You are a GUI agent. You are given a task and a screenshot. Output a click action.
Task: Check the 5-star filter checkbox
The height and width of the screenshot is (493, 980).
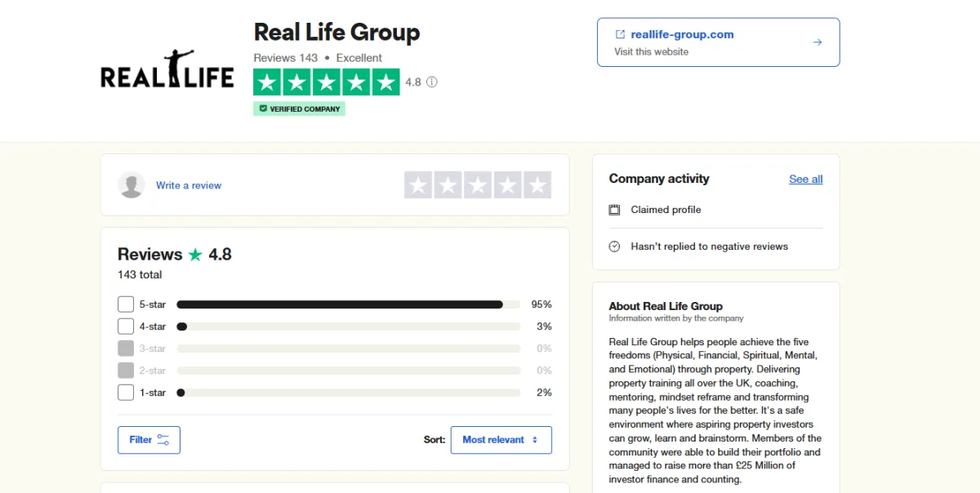[126, 304]
